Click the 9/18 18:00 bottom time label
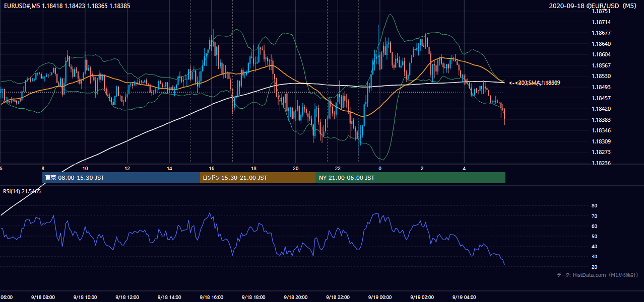Screen dimensions: 644x302 click(253, 297)
